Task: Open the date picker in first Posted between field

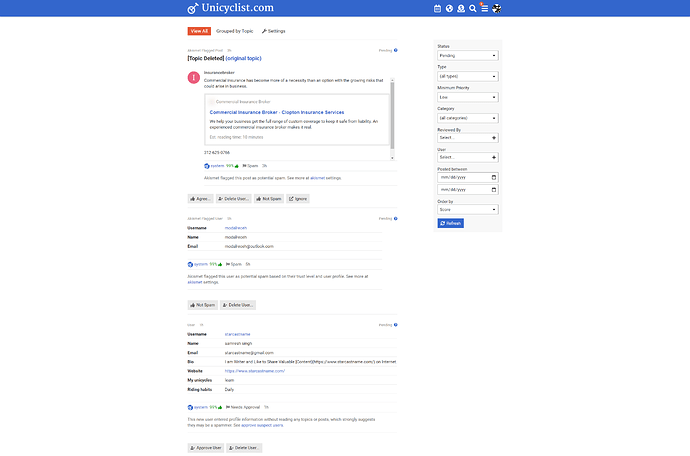Action: pyautogui.click(x=494, y=177)
